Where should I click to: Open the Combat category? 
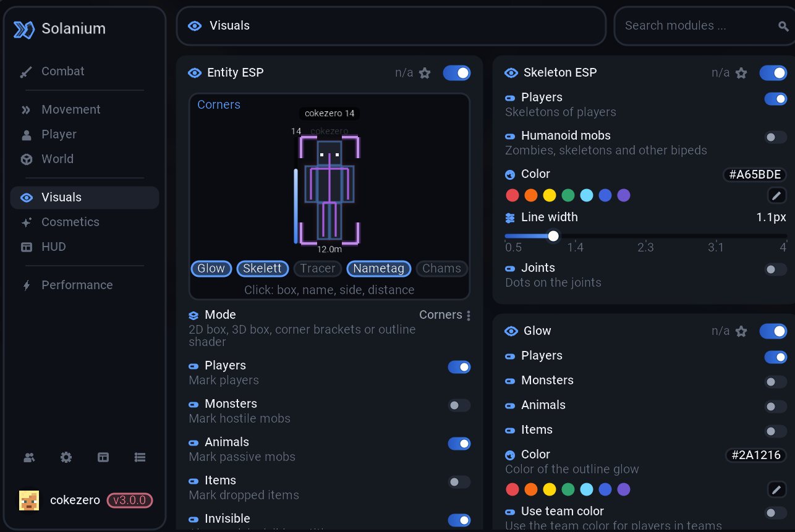pyautogui.click(x=85, y=72)
